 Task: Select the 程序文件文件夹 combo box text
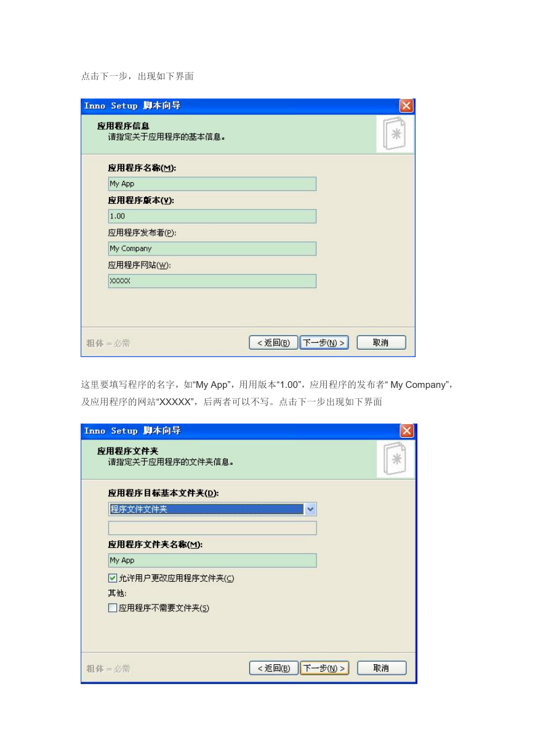(206, 509)
